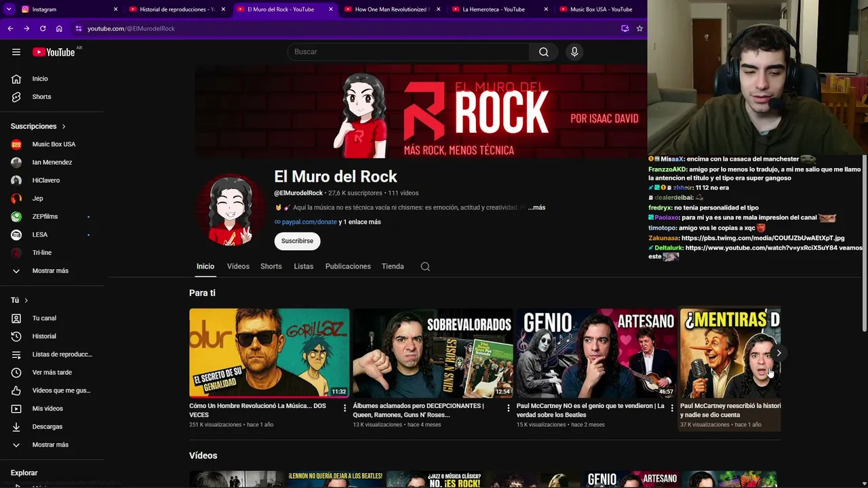Open Music Box USA subscription in sidebar
Viewport: 868px width, 488px height.
[52, 144]
